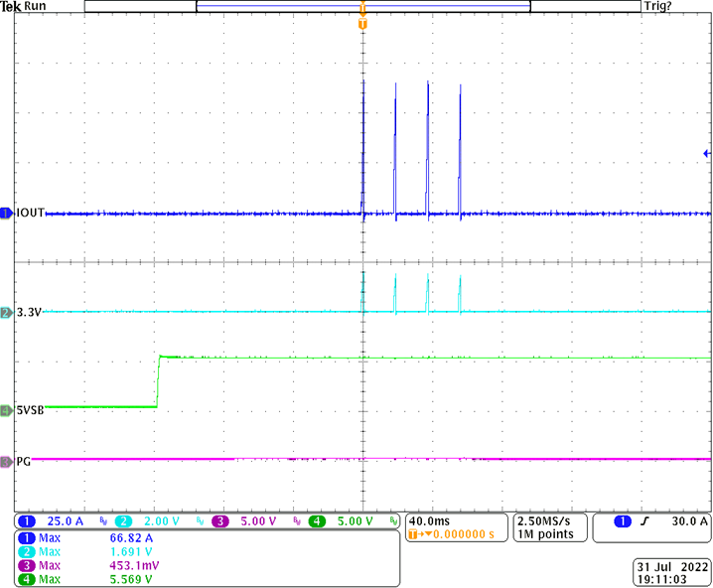The height and width of the screenshot is (588, 713).
Task: Click the 40.0ms timebase readout
Action: pos(429,521)
